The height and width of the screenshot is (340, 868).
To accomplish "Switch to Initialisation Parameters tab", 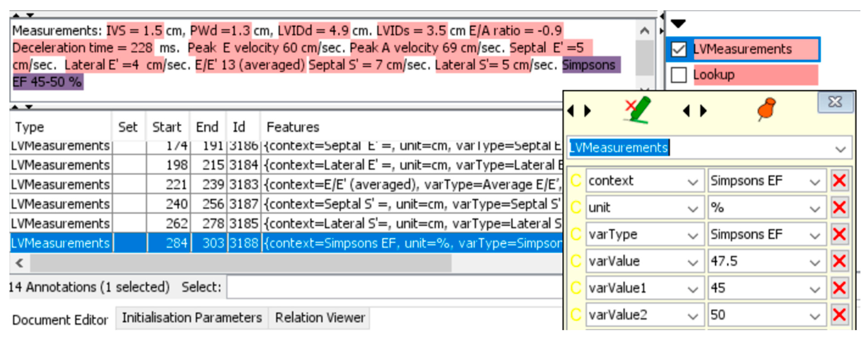I will point(191,318).
